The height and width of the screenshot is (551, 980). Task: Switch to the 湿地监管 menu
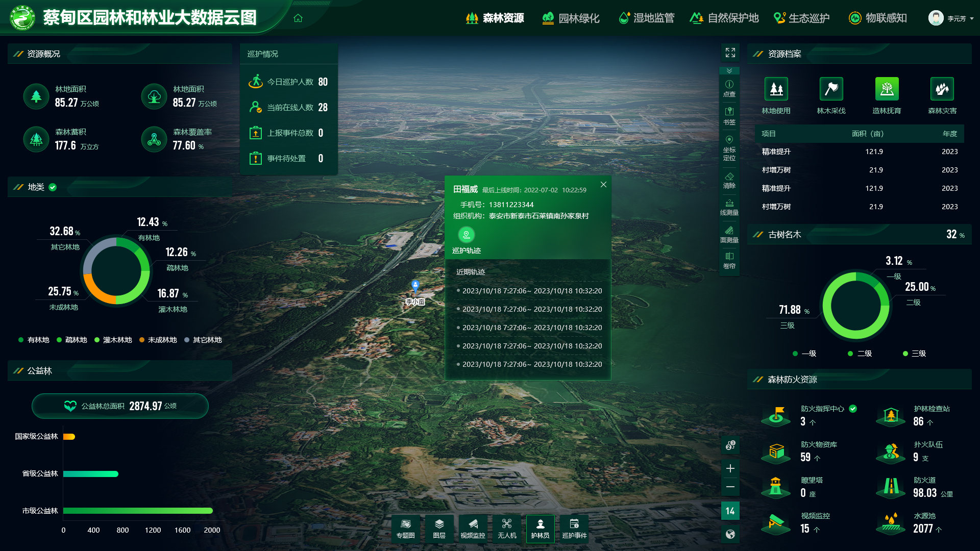646,18
